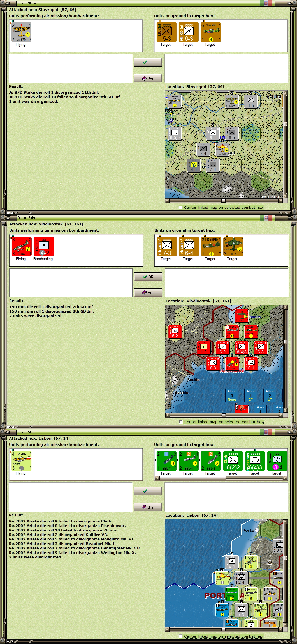
Task: Click the Allied 2 sea box
Action: click(x=270, y=395)
